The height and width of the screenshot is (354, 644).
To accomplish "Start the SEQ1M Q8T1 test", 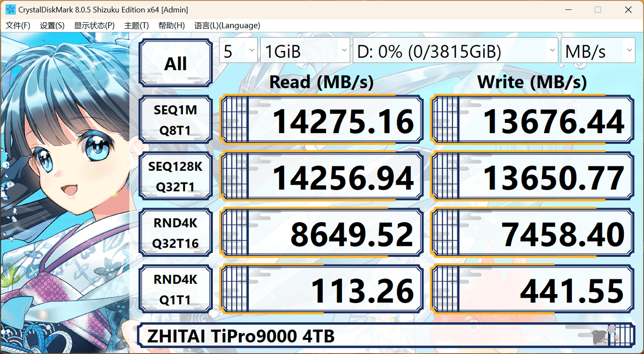I will (x=175, y=119).
